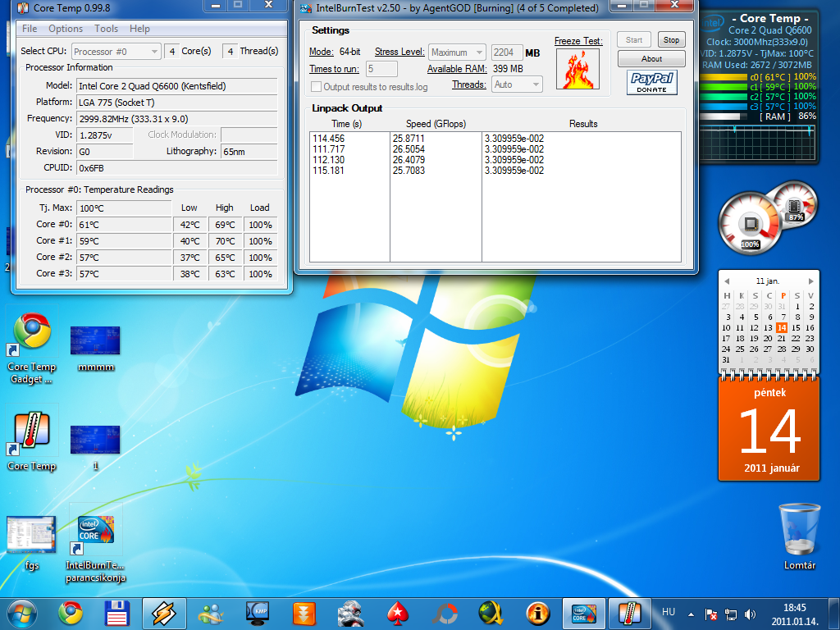Open the Help menu in Core Temp

pos(139,29)
